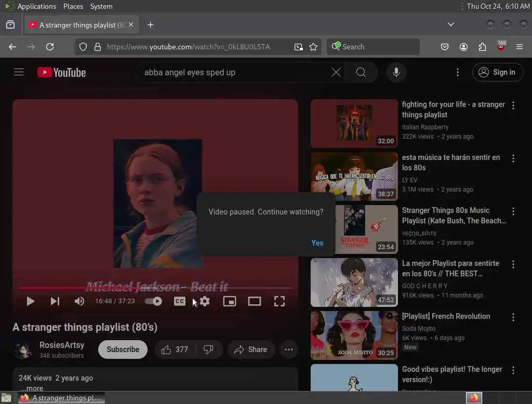
Task: Open options for Stranger Things 80s Music Playlist
Action: pyautogui.click(x=513, y=211)
